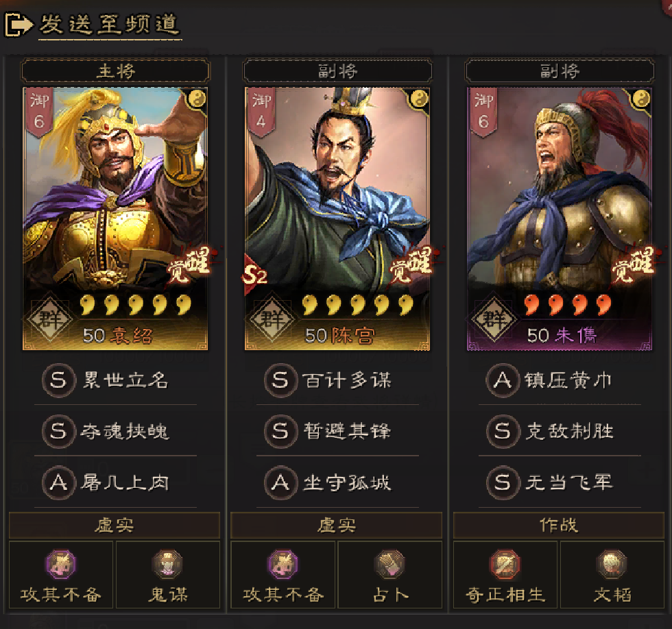Open the 攻其不备 tactic icon under 袁绍
Screen dimensions: 672x629
[x=61, y=565]
